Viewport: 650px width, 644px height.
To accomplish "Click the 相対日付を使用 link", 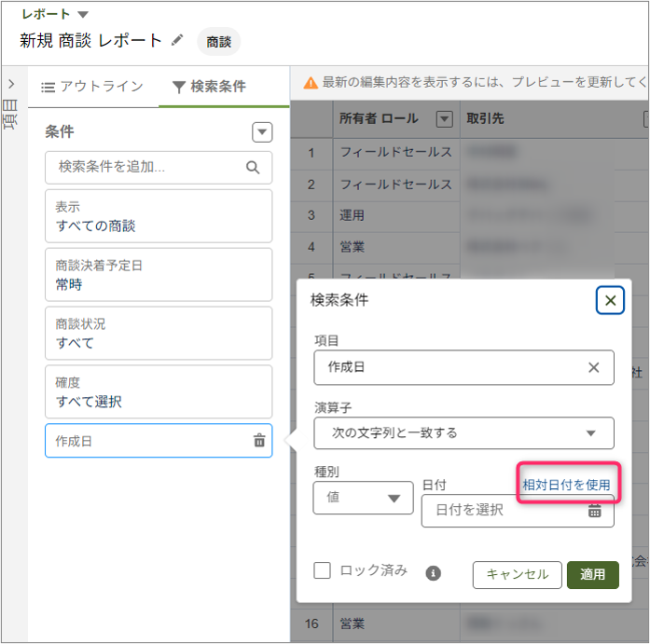I will point(566,485).
